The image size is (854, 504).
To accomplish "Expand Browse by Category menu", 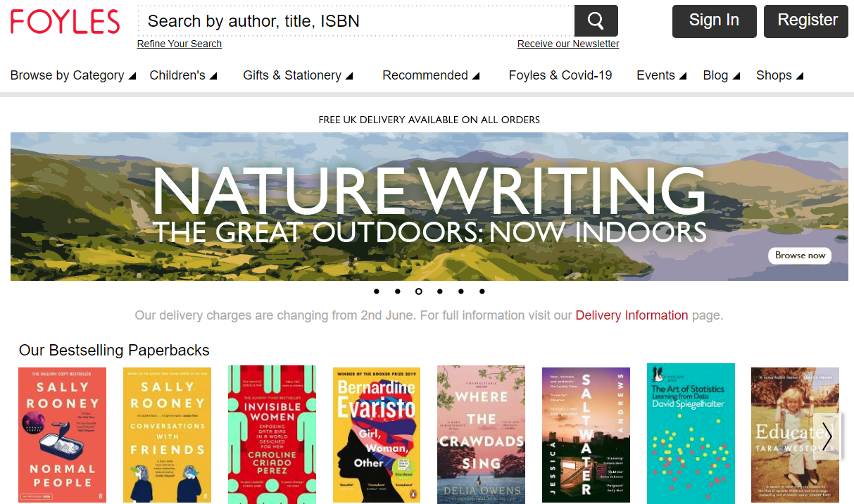I will [x=73, y=75].
